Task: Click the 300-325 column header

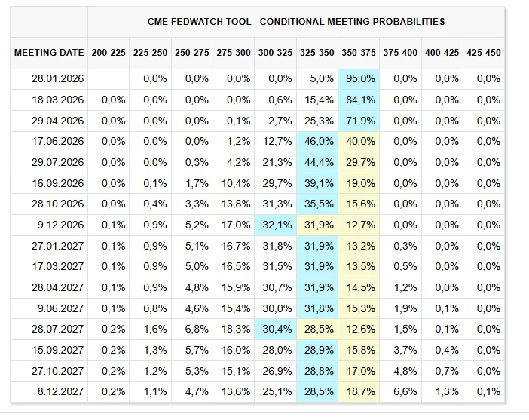Action: point(275,54)
